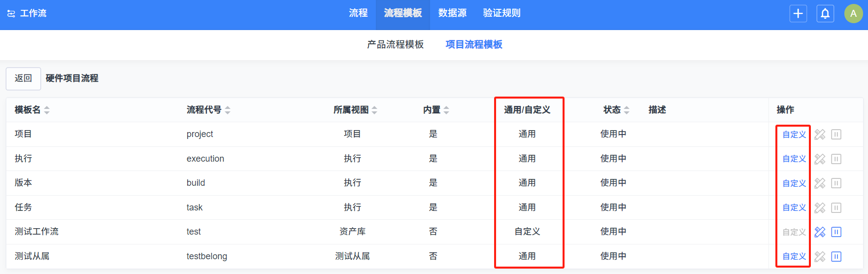
Task: Click design icon in 版本 build row
Action: coord(820,183)
